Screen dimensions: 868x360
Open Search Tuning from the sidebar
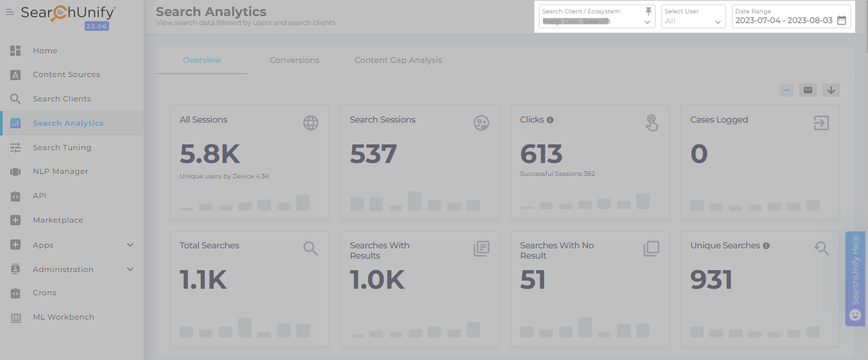point(62,148)
